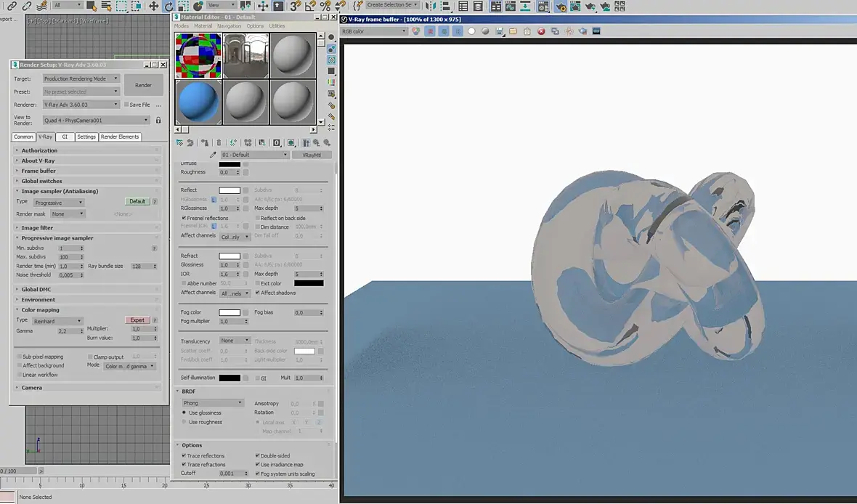Toggle Fresnel reflections checkbox

click(x=184, y=218)
